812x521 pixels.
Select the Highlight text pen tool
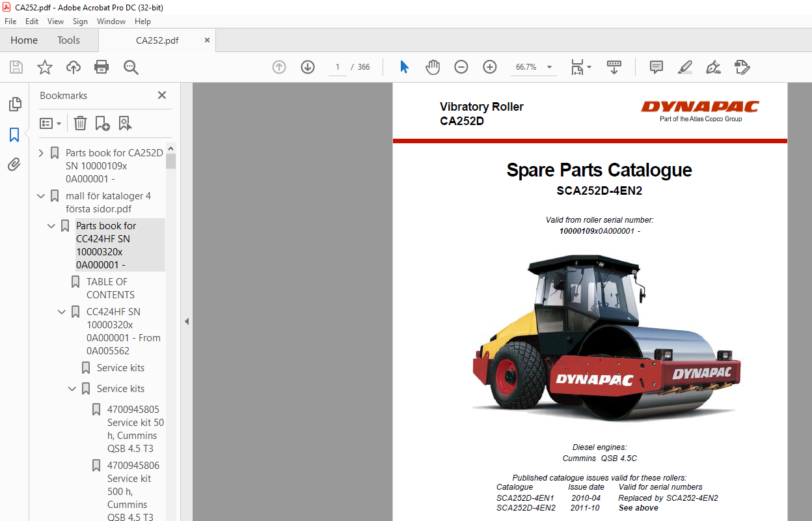(x=684, y=67)
